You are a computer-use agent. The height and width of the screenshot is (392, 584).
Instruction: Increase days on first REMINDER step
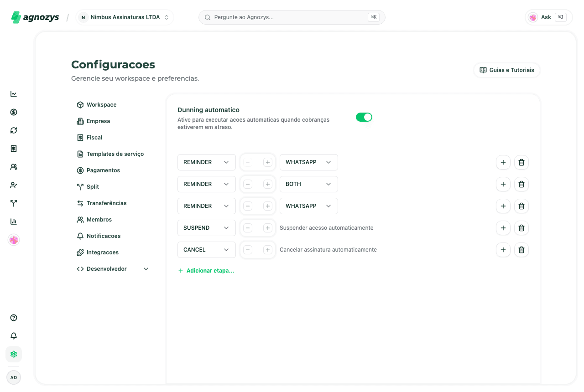[x=268, y=162]
